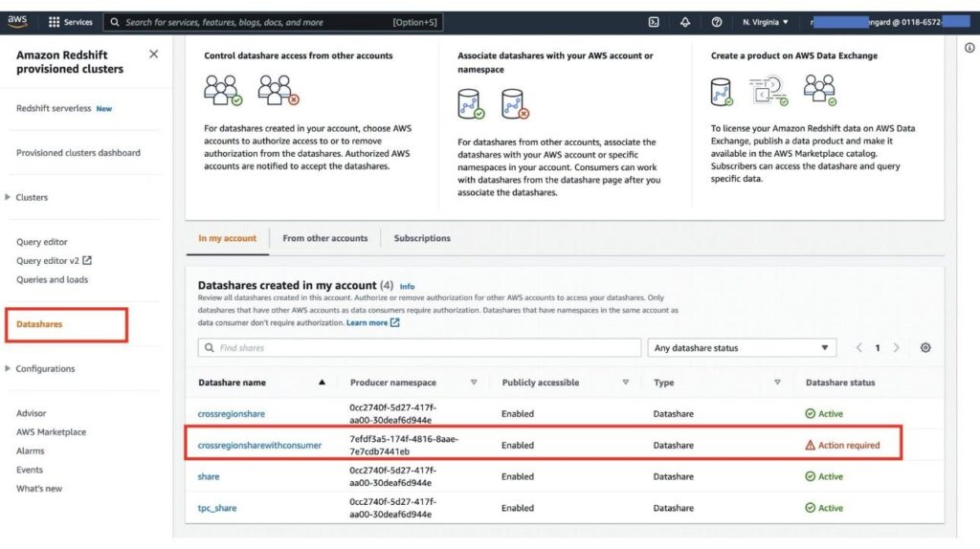
Task: Follow the Learn more link
Action: tap(367, 322)
